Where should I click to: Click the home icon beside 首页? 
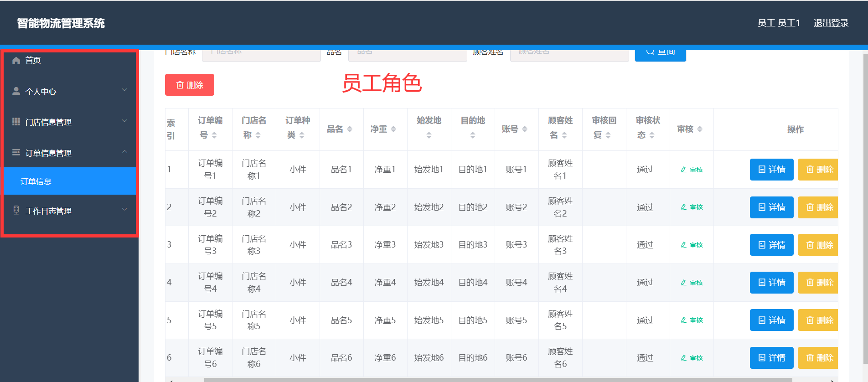(x=16, y=60)
